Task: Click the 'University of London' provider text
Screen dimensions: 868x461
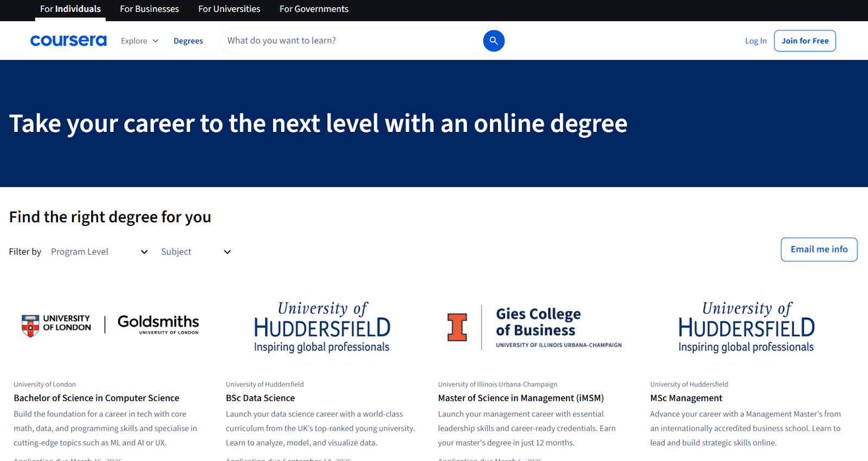Action: pos(44,384)
